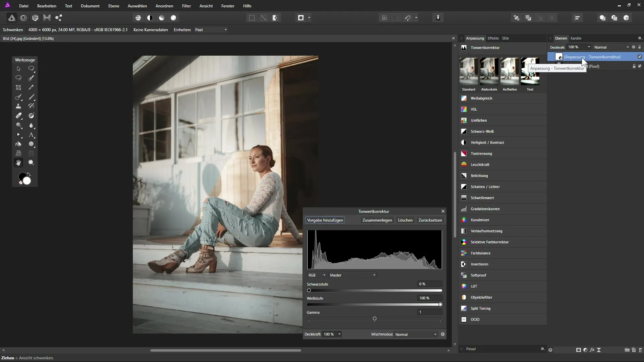The height and width of the screenshot is (362, 644).
Task: Click the Gamma value input field
Action: (430, 312)
